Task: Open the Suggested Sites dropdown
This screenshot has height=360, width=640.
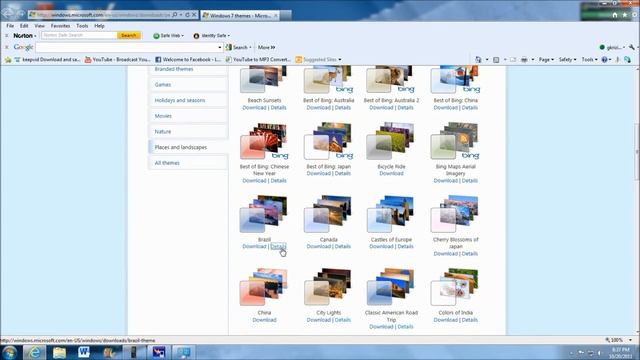Action: click(x=318, y=60)
